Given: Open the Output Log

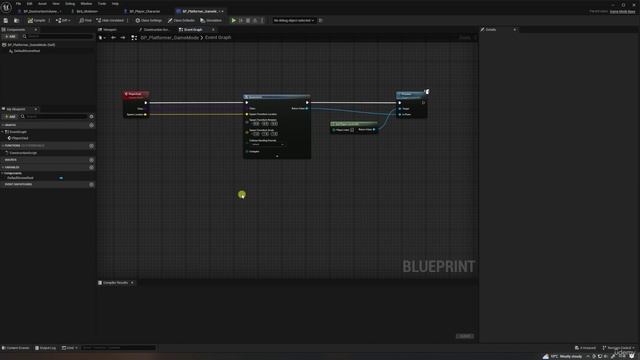Looking at the screenshot, I should pyautogui.click(x=45, y=348).
